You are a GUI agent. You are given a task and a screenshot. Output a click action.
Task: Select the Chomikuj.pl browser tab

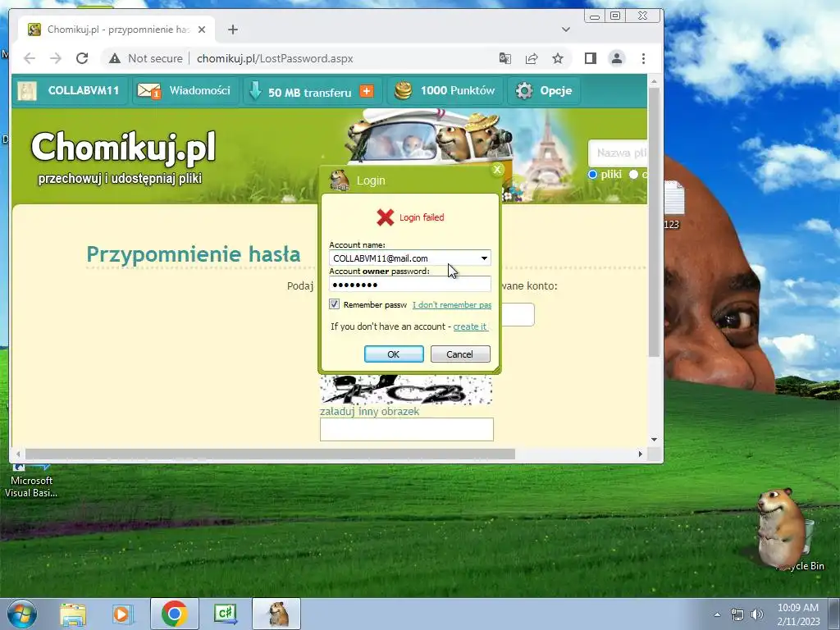[116, 30]
